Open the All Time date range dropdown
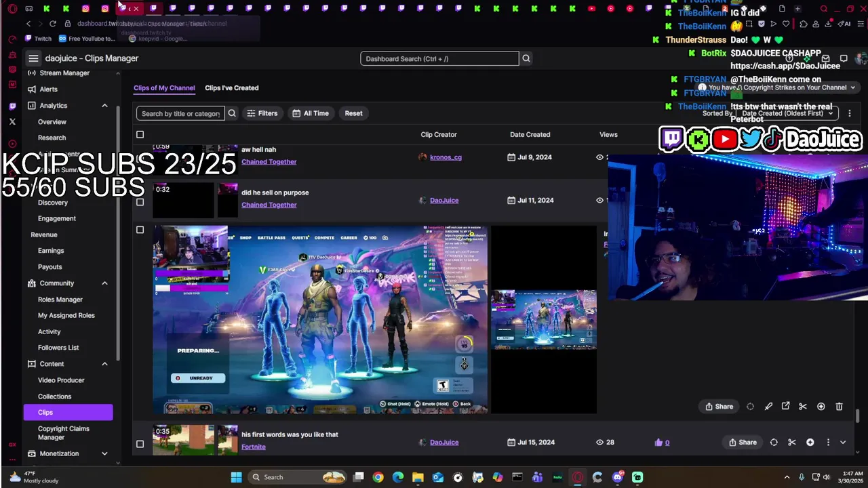Screen dimensions: 868x488 [311, 113]
